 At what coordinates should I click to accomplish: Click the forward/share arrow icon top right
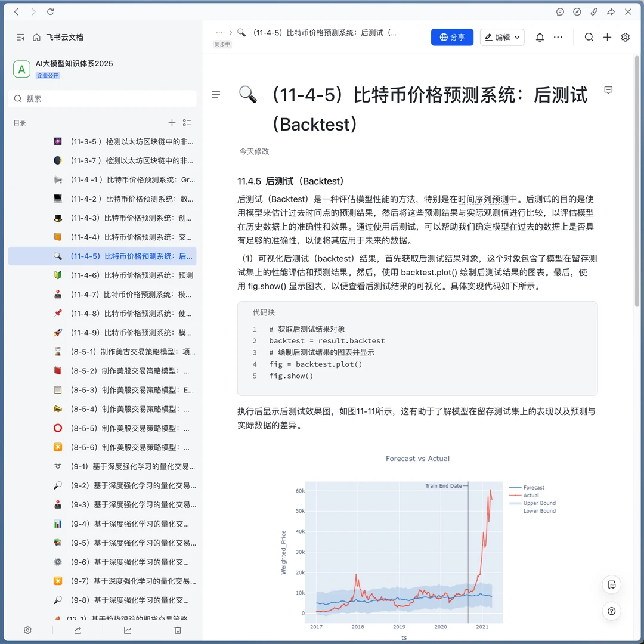[611, 11]
